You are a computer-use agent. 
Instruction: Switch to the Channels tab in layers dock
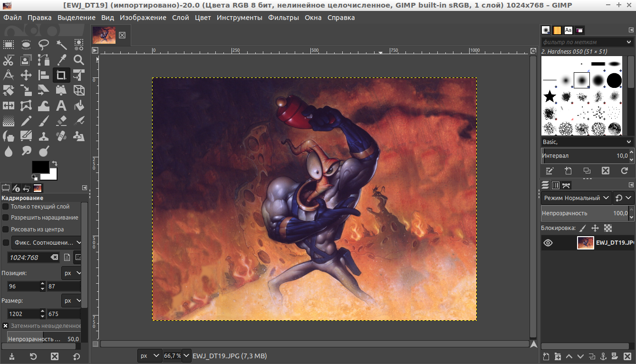[556, 185]
